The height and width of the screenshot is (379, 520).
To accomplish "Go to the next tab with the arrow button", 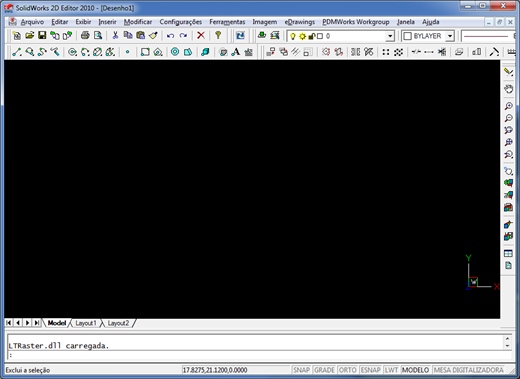I will pos(27,323).
